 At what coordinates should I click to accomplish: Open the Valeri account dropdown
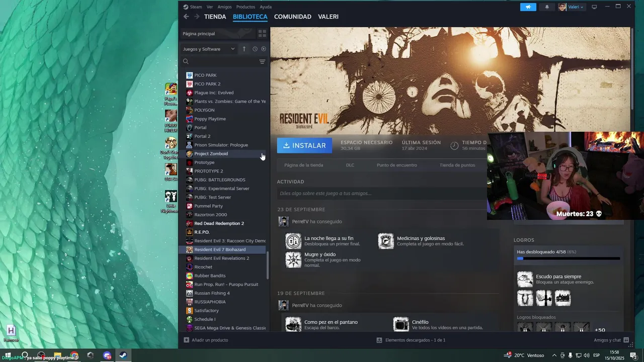tap(571, 7)
